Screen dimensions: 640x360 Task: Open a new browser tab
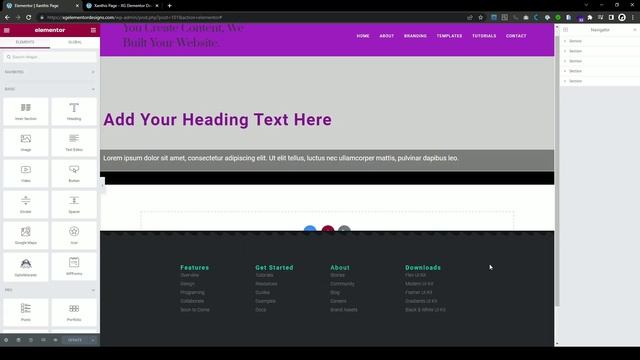(169, 6)
